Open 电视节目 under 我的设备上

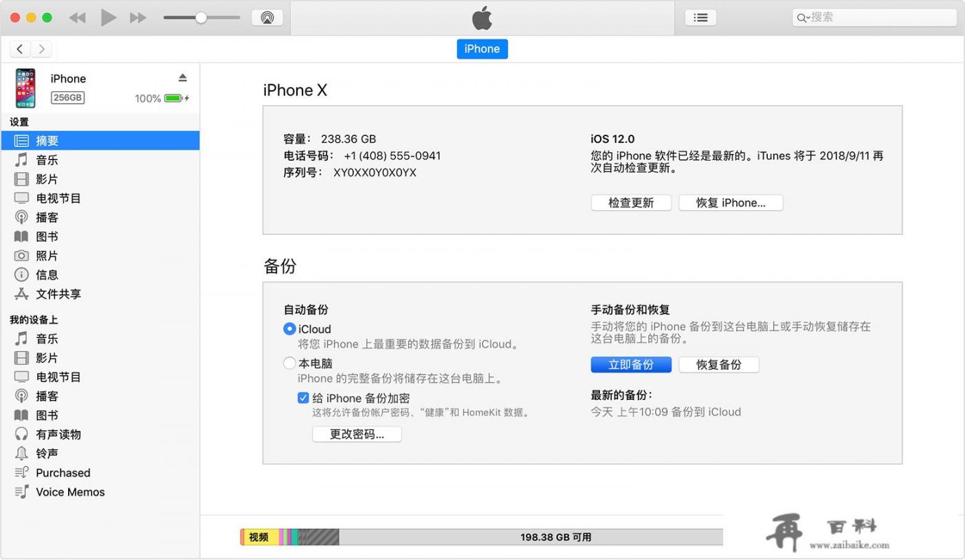pyautogui.click(x=100, y=377)
